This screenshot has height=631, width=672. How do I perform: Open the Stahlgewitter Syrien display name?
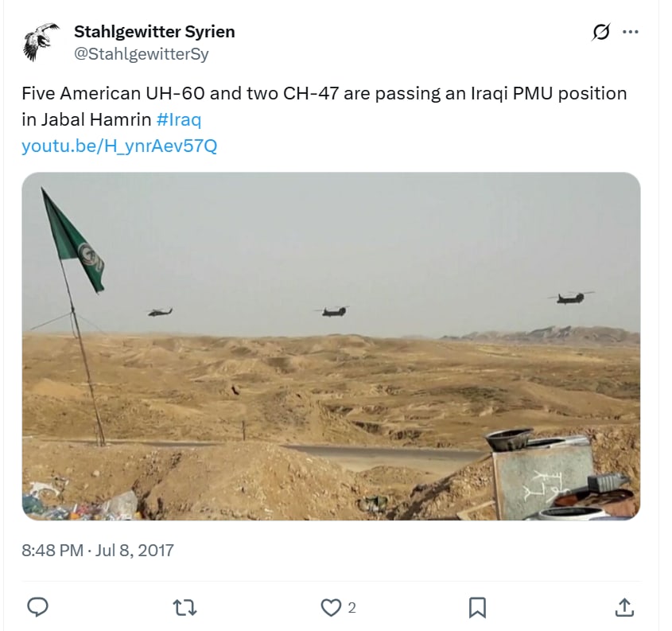coord(154,32)
